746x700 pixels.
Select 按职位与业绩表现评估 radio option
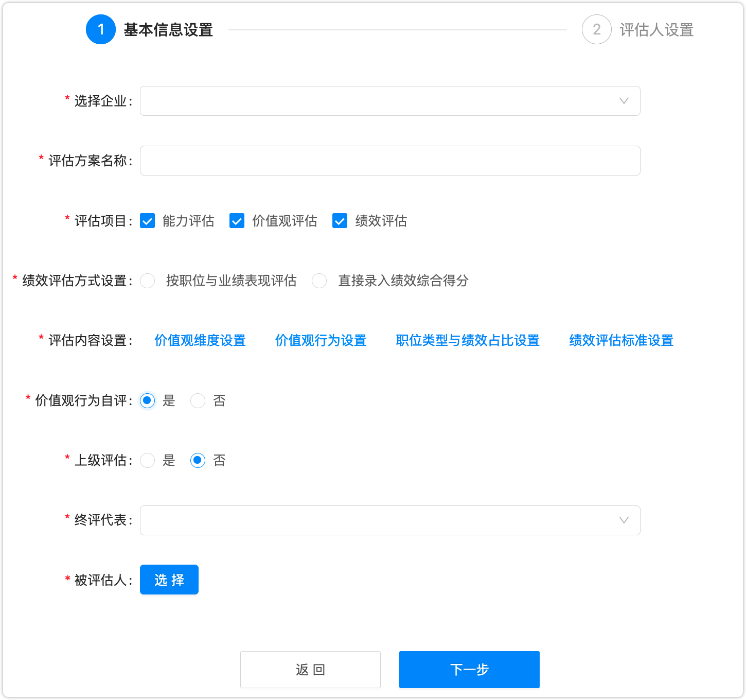pyautogui.click(x=148, y=281)
